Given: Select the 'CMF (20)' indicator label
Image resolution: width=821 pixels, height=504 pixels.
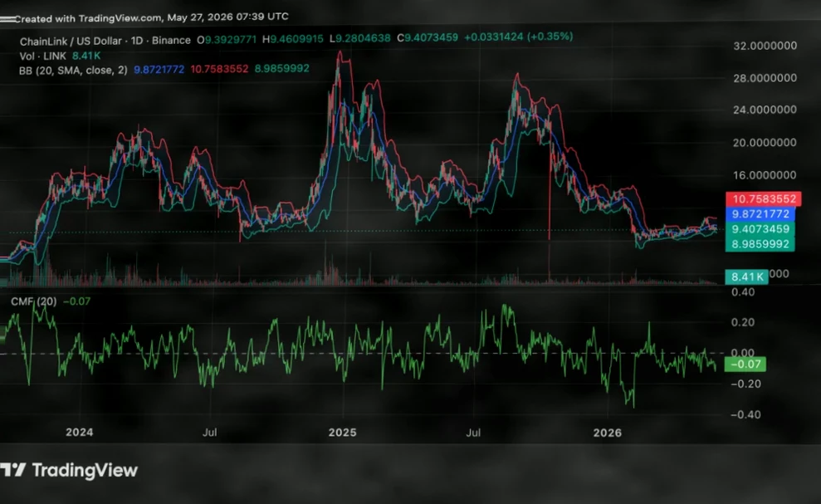Looking at the screenshot, I should pos(33,301).
